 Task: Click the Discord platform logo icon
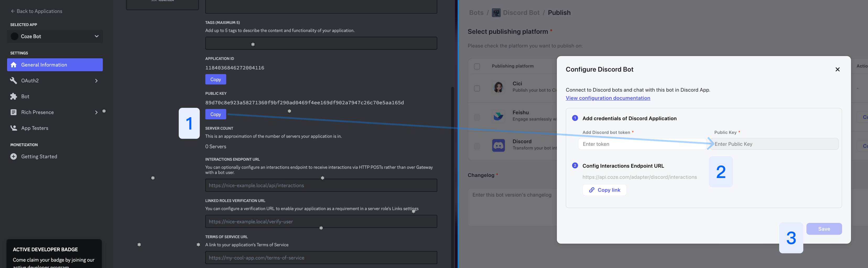point(498,146)
